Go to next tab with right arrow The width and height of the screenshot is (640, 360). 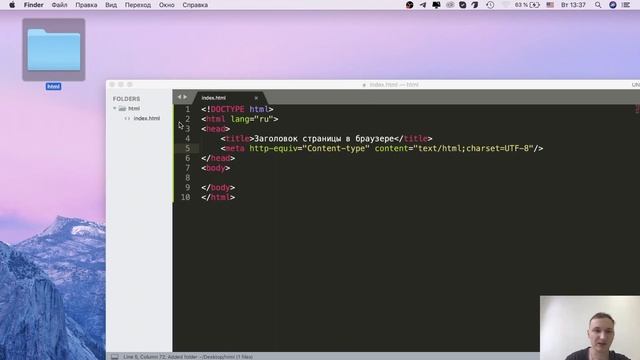coord(185,97)
